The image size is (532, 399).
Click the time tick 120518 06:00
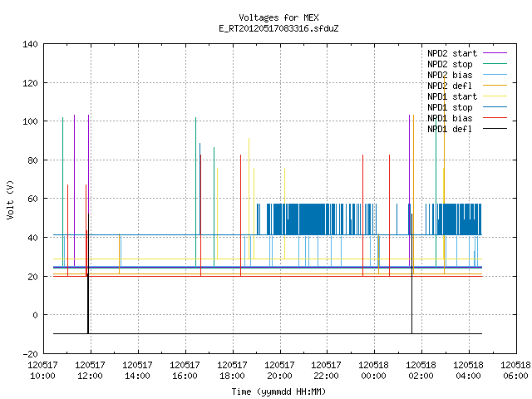tap(515, 371)
